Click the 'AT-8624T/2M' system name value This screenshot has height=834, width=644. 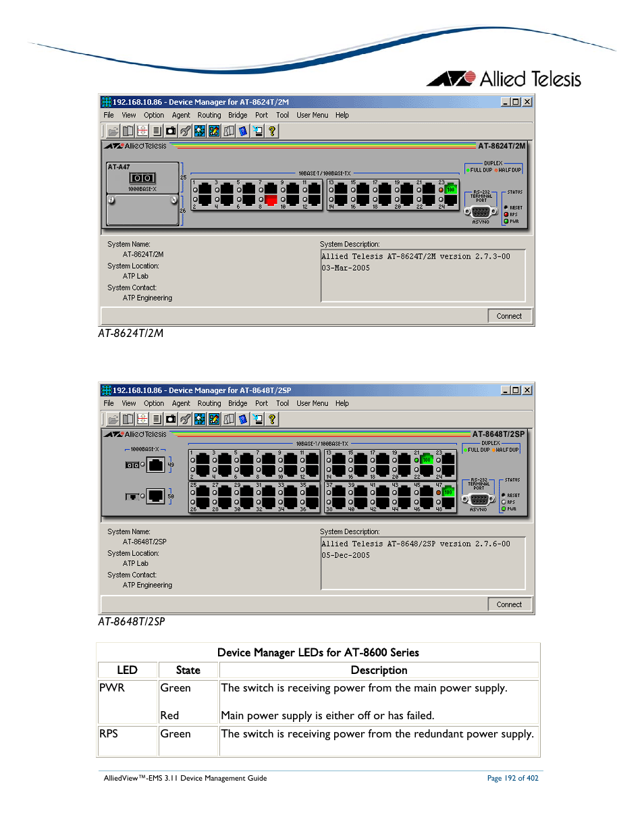143,255
